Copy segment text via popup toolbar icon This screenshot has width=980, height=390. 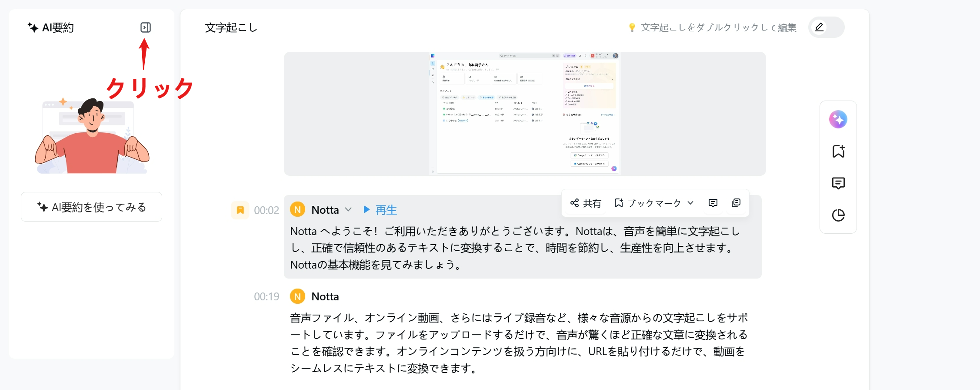pyautogui.click(x=736, y=203)
